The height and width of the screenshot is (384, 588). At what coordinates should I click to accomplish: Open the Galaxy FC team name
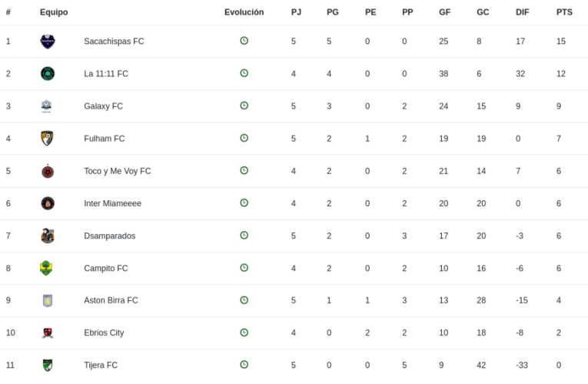(104, 106)
